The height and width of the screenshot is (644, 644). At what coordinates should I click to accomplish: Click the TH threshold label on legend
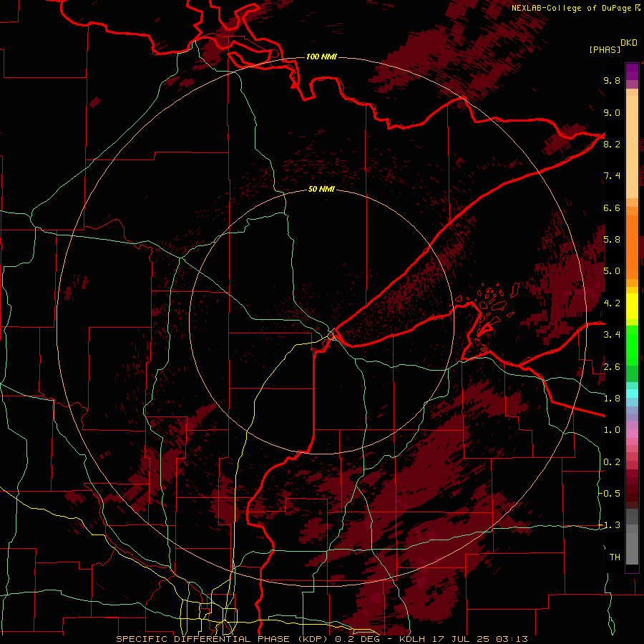coord(615,557)
